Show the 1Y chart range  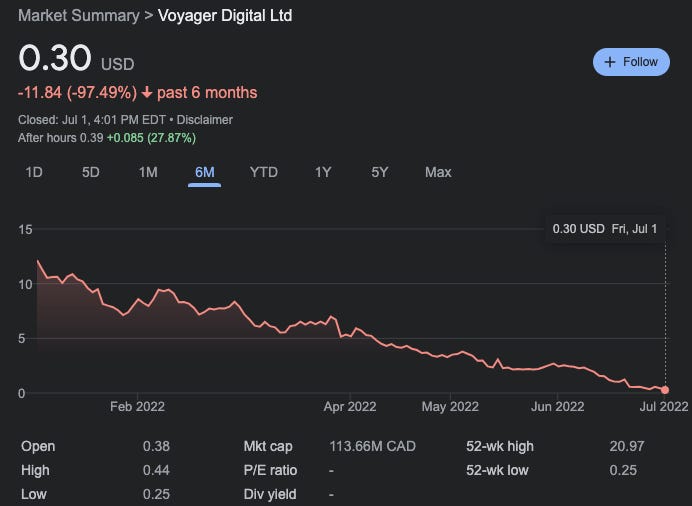click(323, 172)
